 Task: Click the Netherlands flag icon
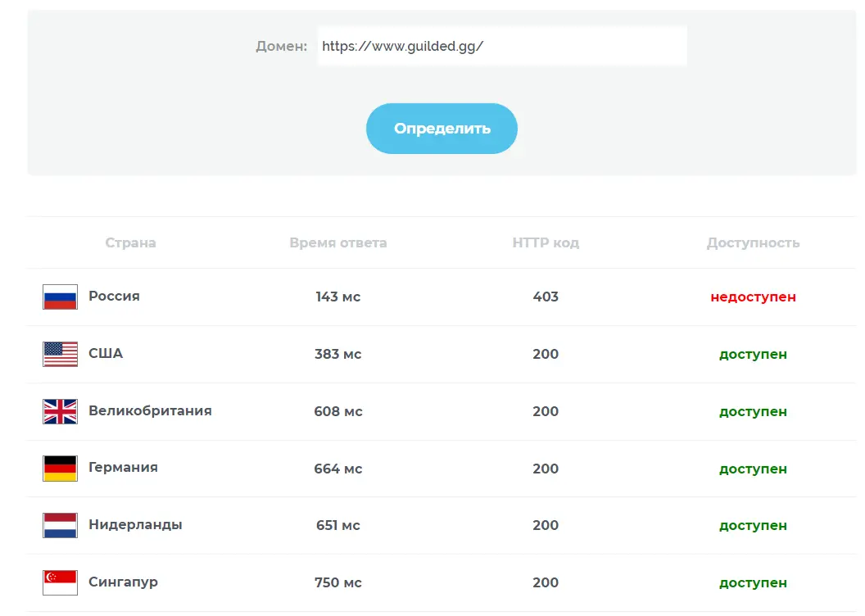click(60, 525)
